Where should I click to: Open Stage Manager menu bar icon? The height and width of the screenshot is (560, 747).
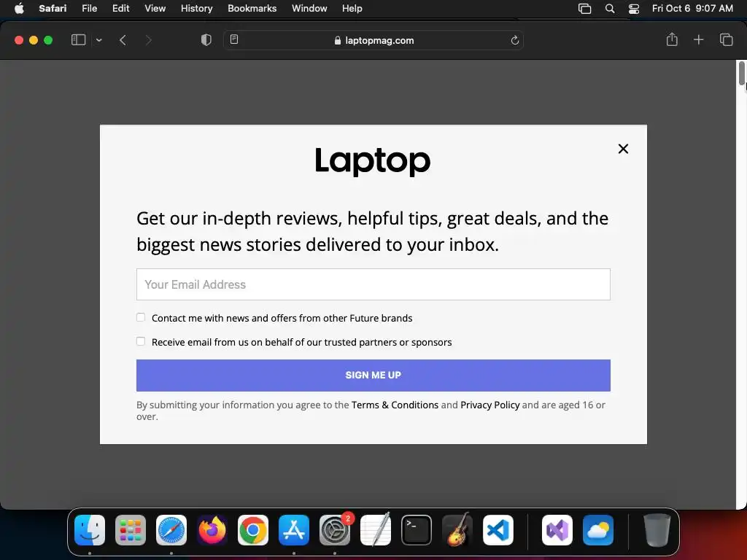584,9
